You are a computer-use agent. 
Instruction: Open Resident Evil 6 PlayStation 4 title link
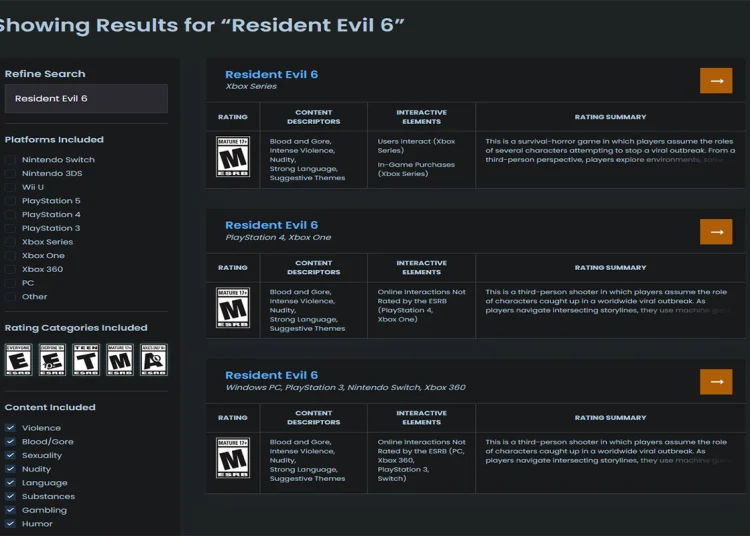[271, 225]
